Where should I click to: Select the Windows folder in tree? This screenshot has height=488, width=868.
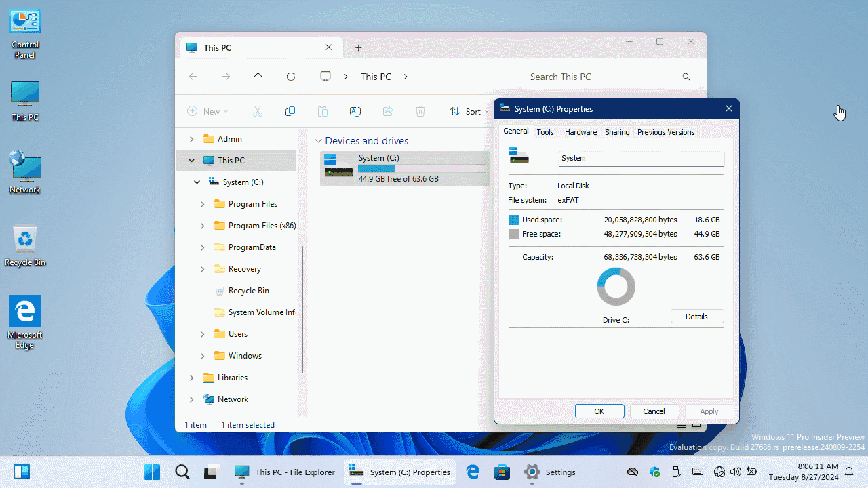[245, 356]
